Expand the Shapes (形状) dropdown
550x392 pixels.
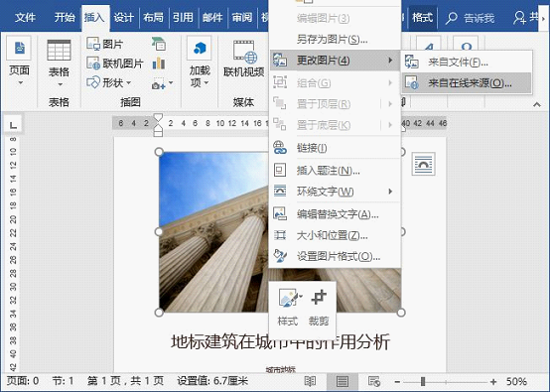(109, 82)
